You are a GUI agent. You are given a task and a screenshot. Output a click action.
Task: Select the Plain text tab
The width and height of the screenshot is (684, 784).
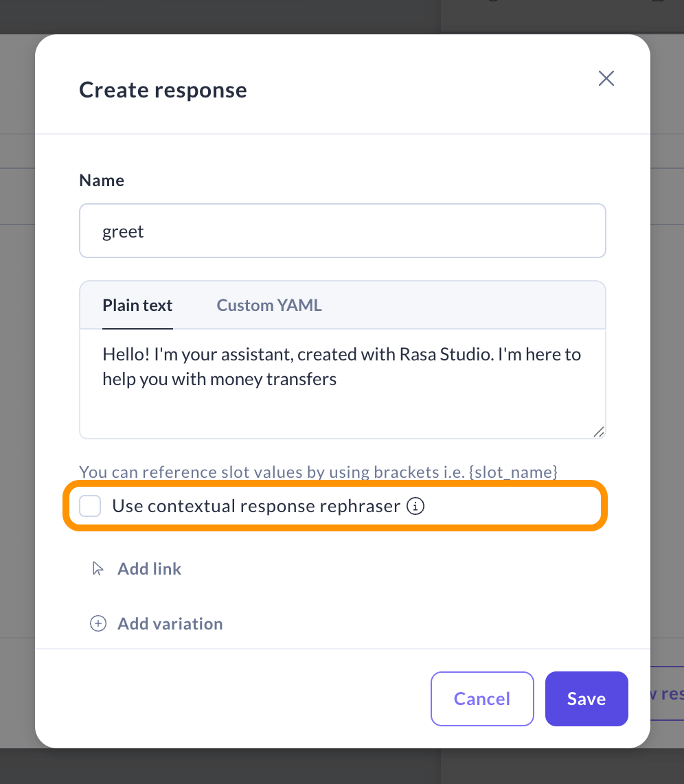tap(137, 305)
